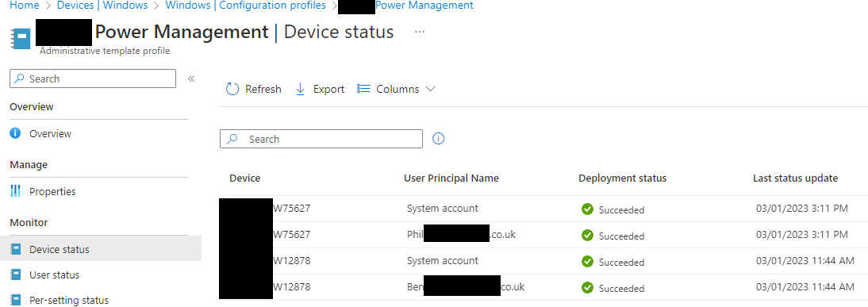Image resolution: width=868 pixels, height=307 pixels.
Task: Click the Properties bars icon in sidebar
Action: pyautogui.click(x=16, y=191)
